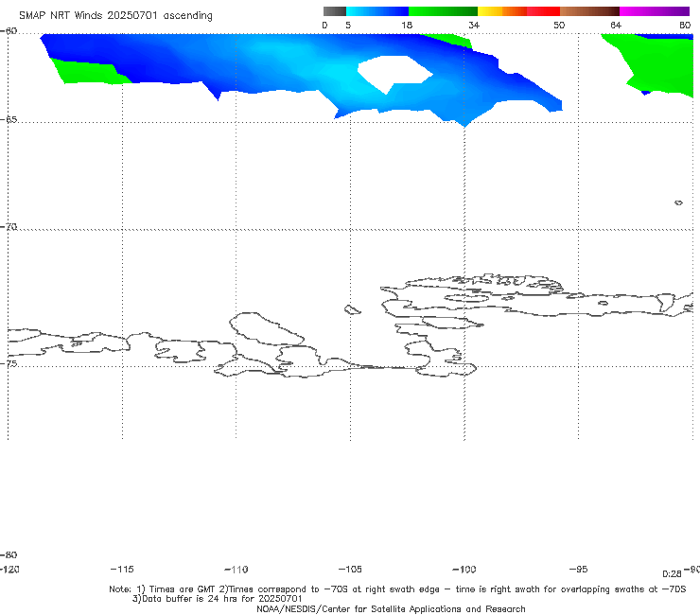The width and height of the screenshot is (700, 615).
Task: Click the brown segment of the color bar
Action: click(x=589, y=11)
